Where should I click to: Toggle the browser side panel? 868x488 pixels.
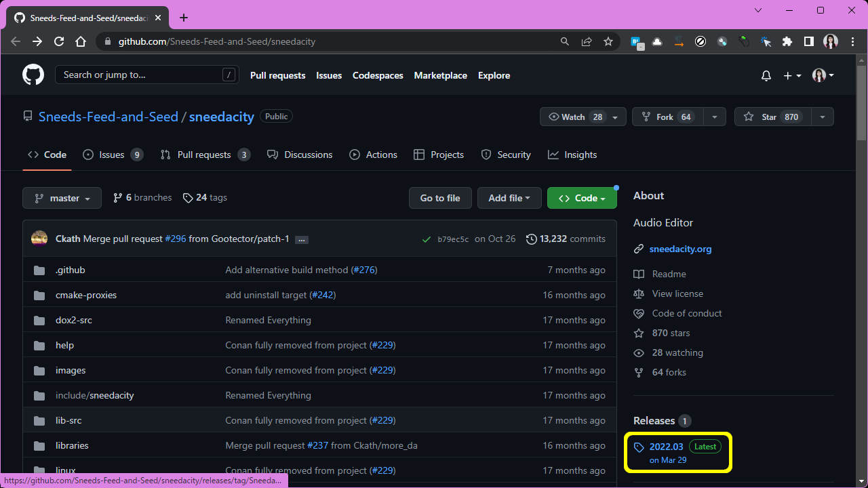point(808,41)
